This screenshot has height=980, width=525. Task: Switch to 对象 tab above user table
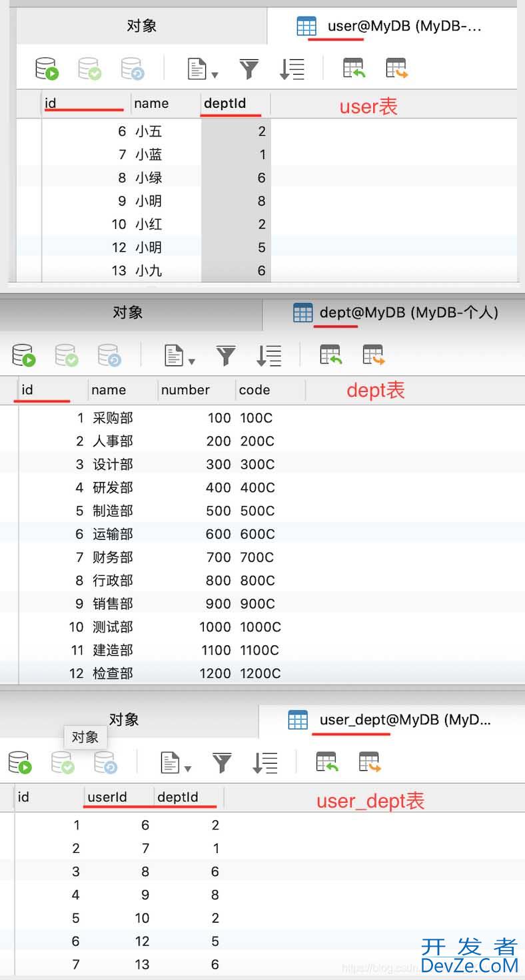tap(141, 26)
